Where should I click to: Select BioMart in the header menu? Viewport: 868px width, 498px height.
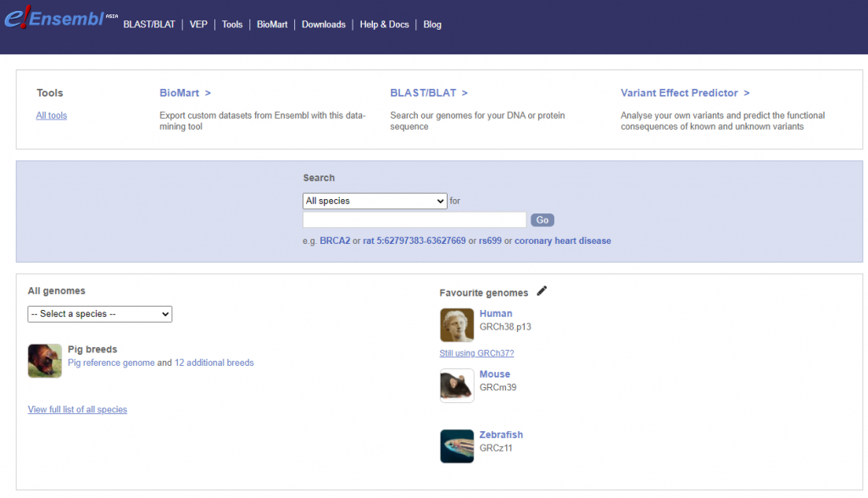pyautogui.click(x=272, y=25)
